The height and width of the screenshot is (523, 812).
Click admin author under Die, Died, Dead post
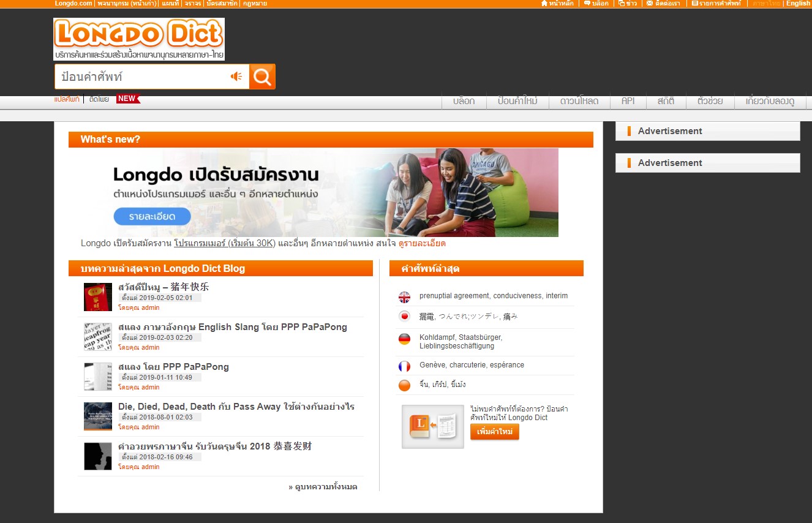click(x=150, y=427)
